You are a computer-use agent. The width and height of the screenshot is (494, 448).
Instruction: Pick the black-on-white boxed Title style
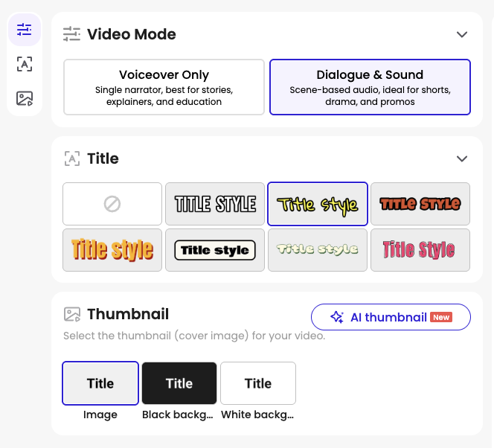tap(215, 250)
